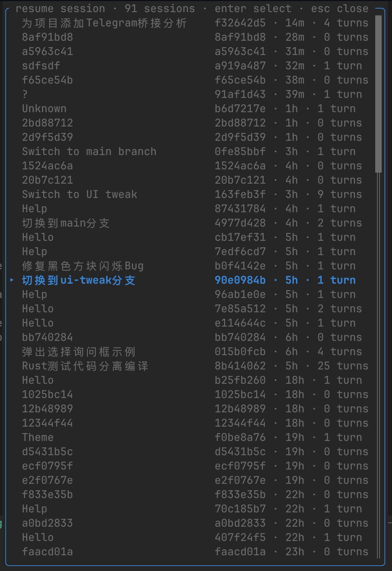Open the 'Unknown' session b6d7217e
This screenshot has width=392, height=571.
(x=195, y=109)
